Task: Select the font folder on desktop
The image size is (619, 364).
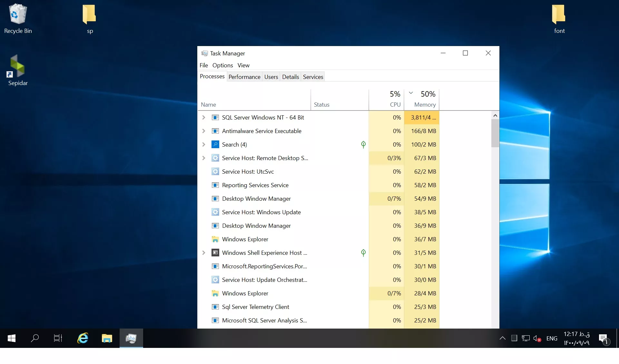Action: pos(559,19)
